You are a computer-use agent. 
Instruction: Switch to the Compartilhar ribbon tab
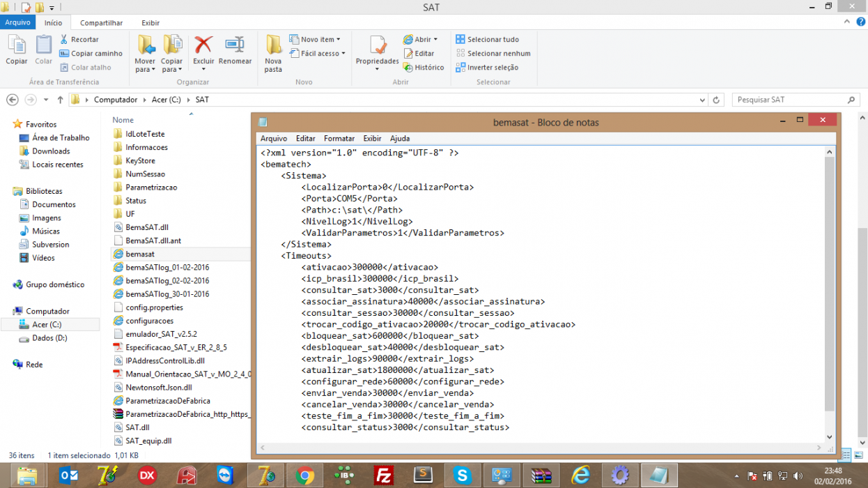click(x=101, y=23)
